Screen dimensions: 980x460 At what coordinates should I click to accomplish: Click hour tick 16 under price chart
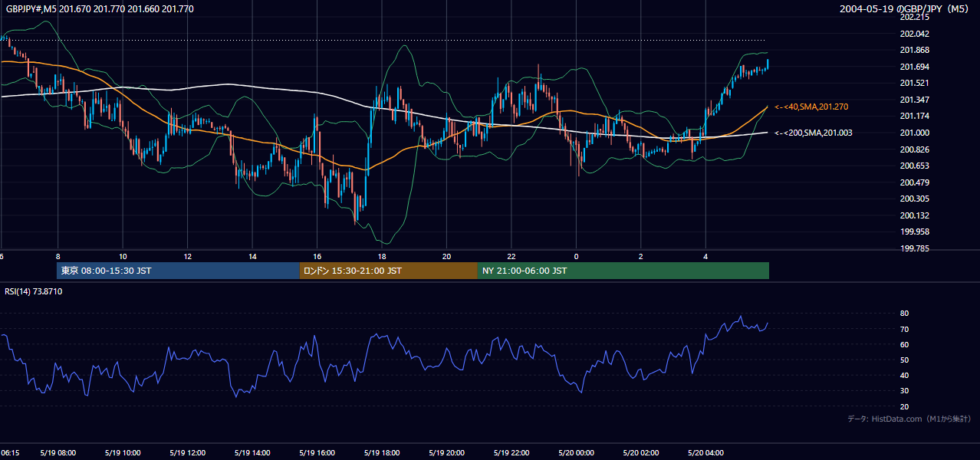point(317,256)
